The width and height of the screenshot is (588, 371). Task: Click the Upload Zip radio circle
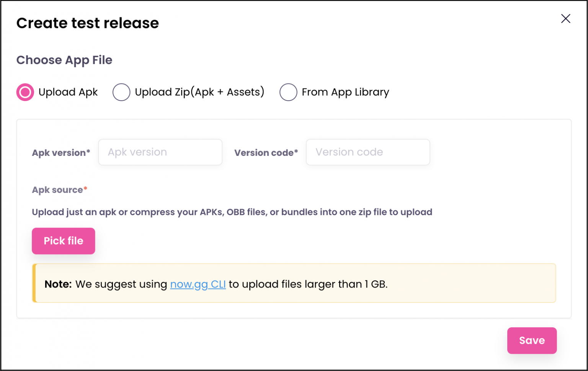tap(121, 92)
